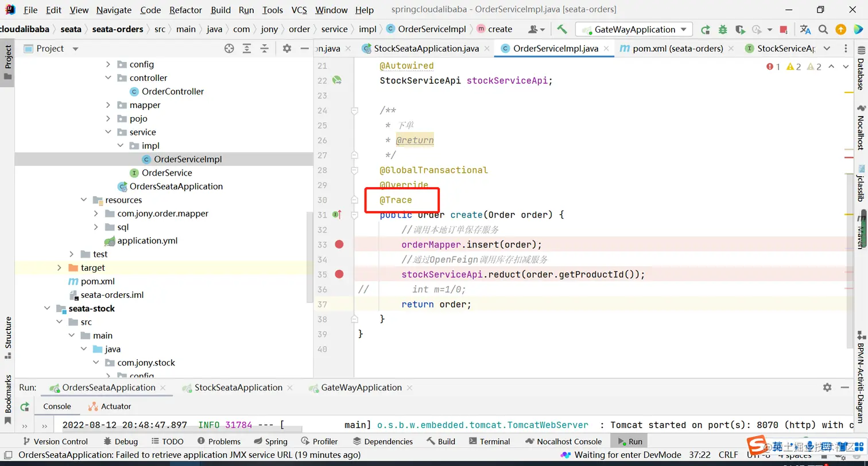Open the GateWayApplication run configuration dropdown
The image size is (868, 466).
634,29
